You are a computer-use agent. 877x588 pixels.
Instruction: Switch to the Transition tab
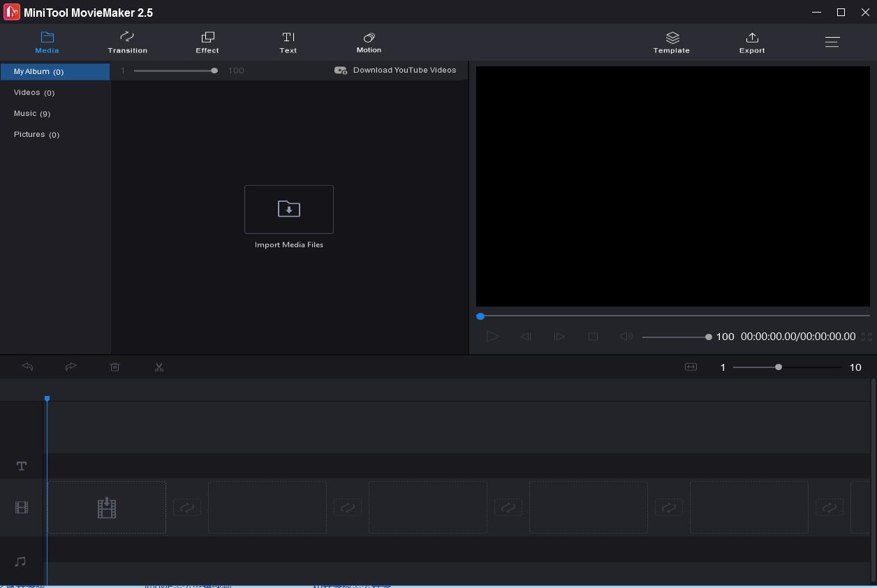point(127,42)
